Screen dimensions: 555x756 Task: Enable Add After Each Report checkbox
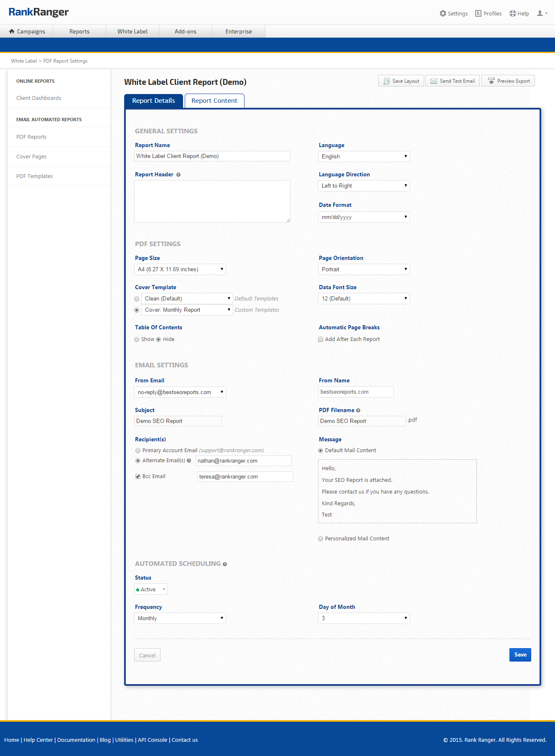pyautogui.click(x=321, y=339)
